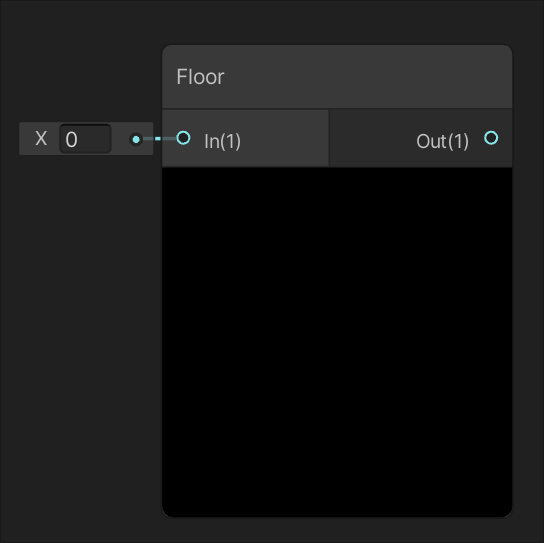This screenshot has height=543, width=544.
Task: Click the X value field showing 0
Action: coord(85,139)
